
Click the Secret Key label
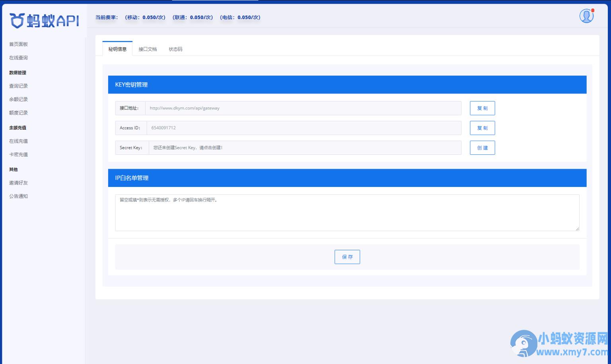click(x=131, y=148)
